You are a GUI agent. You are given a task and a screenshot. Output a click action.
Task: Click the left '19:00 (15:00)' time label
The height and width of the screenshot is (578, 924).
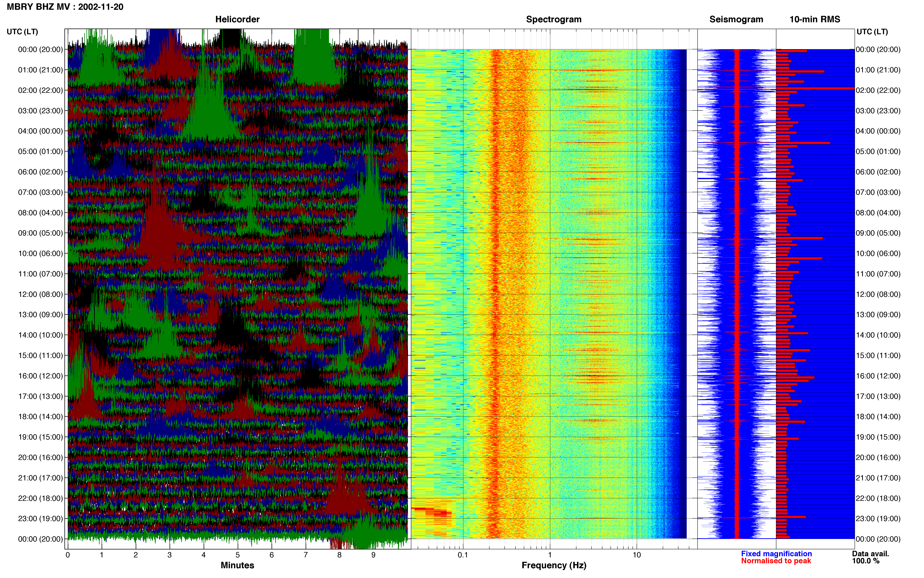pyautogui.click(x=41, y=437)
